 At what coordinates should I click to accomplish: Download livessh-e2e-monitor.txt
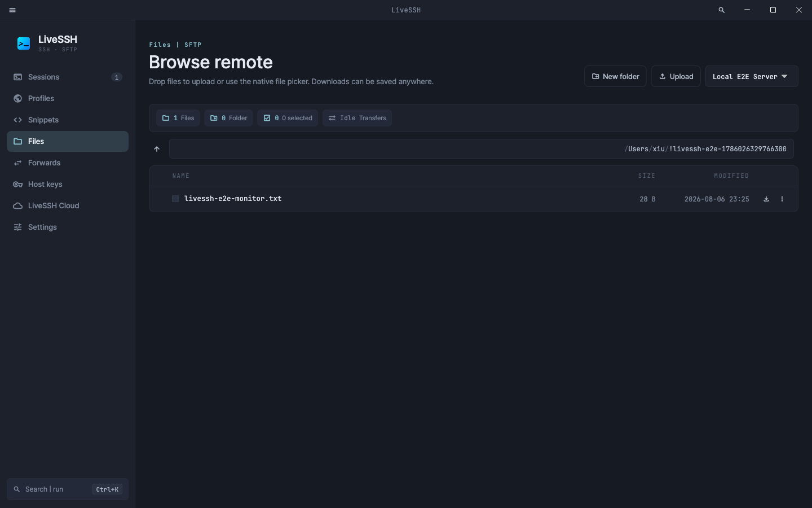click(x=766, y=199)
